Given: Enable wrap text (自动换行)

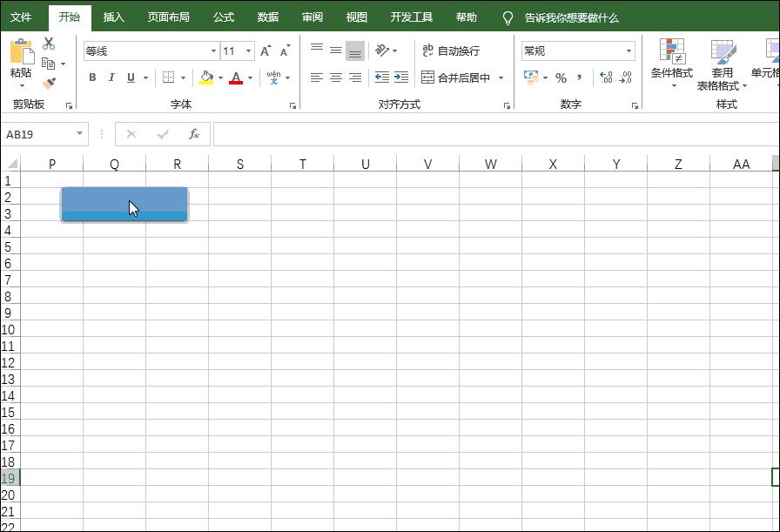Looking at the screenshot, I should pos(453,51).
